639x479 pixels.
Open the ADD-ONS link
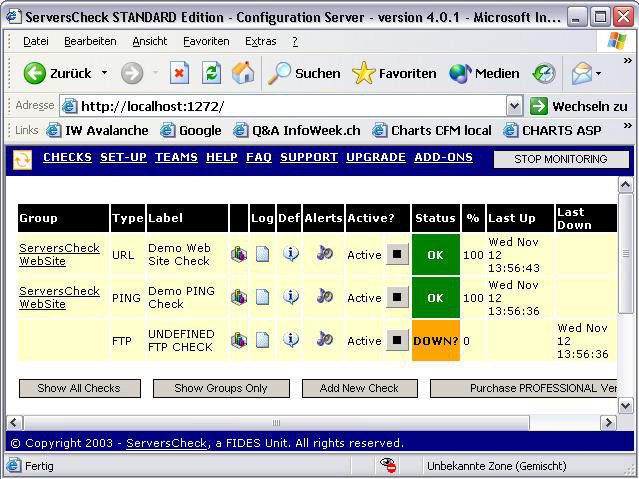(x=443, y=157)
